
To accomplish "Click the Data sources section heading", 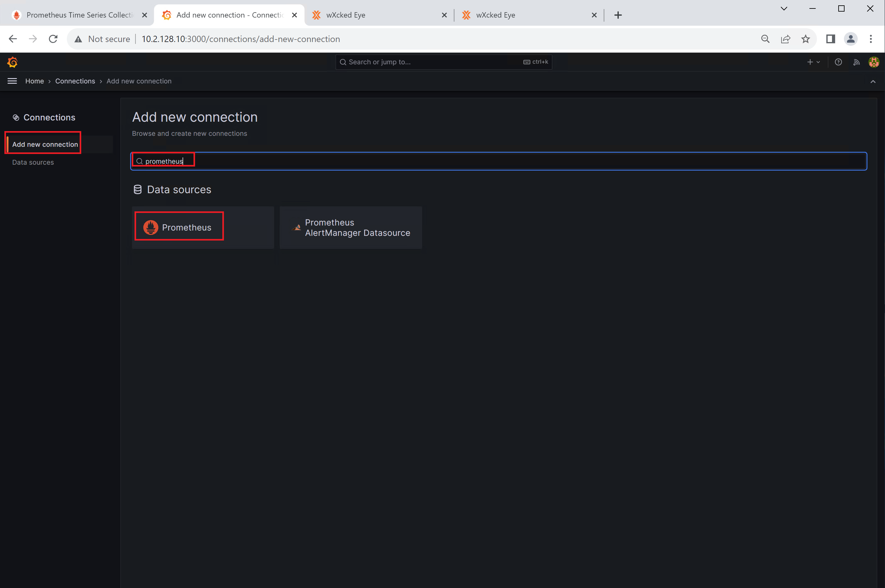I will 179,189.
